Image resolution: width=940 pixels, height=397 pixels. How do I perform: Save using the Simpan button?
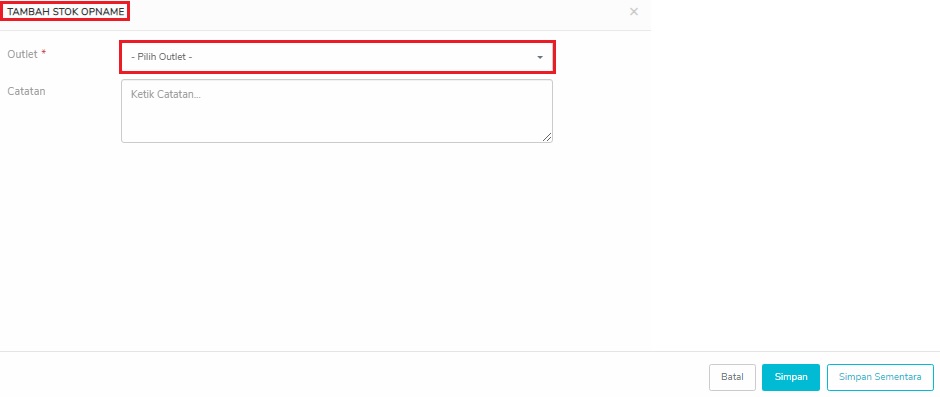791,377
